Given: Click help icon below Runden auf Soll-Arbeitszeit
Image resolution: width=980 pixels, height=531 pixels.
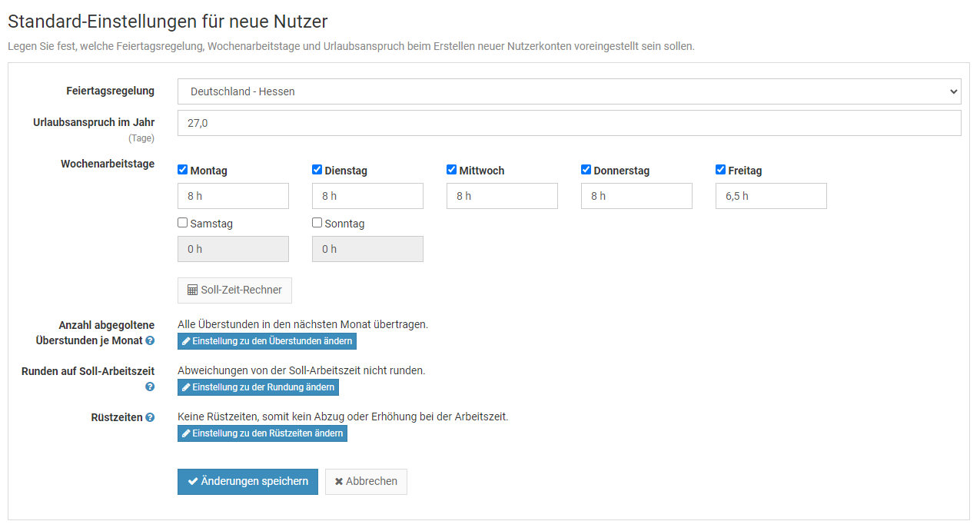Looking at the screenshot, I should coord(150,387).
